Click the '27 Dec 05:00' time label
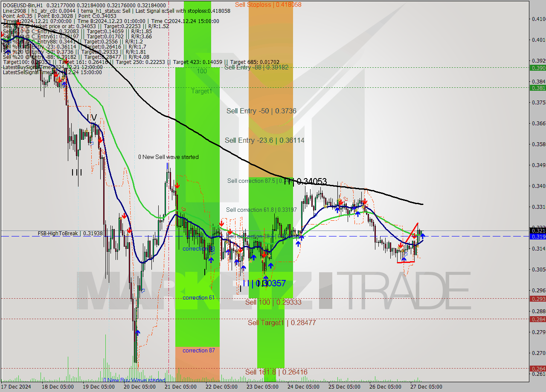This screenshot has width=546, height=392. [x=426, y=387]
